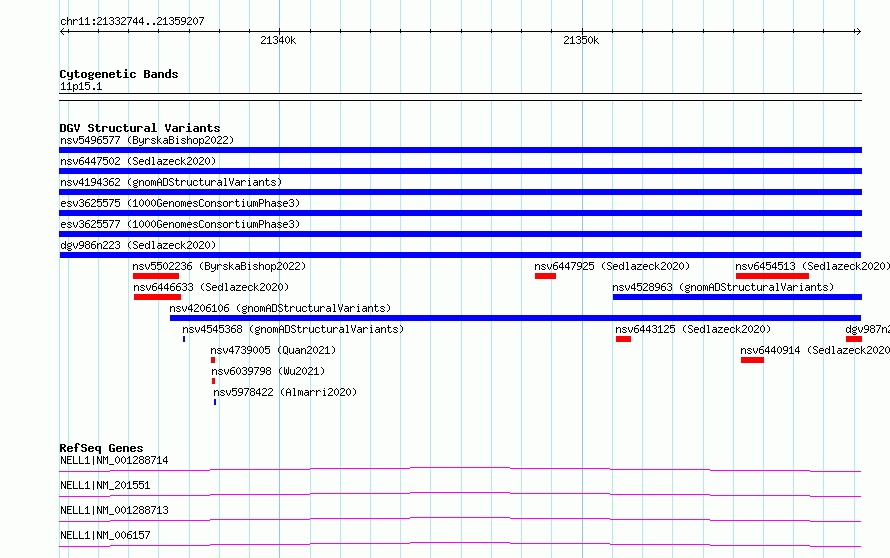The width and height of the screenshot is (890, 558).
Task: Click blue bar under nsv5496577
Action: click(460, 150)
